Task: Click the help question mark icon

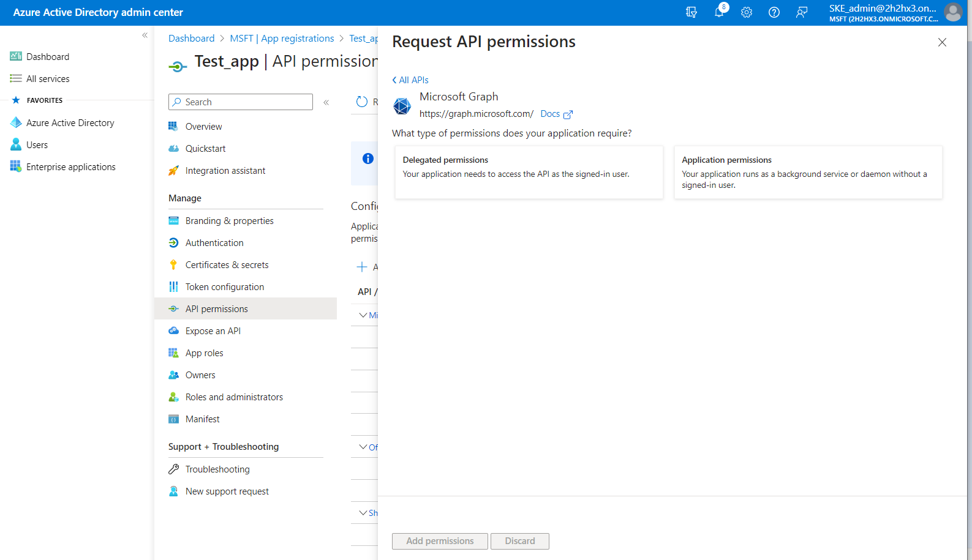Action: 774,12
